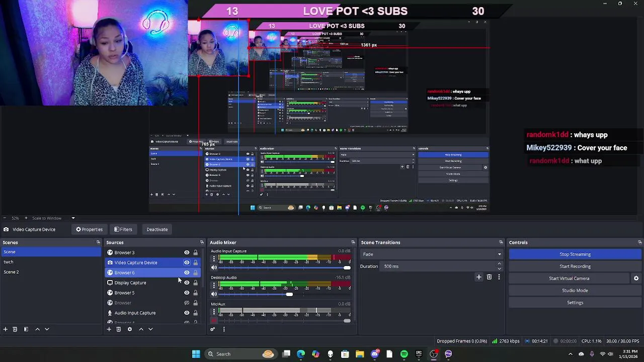Image resolution: width=644 pixels, height=362 pixels.
Task: Toggle lock on Video Capture Device source
Action: point(196,262)
